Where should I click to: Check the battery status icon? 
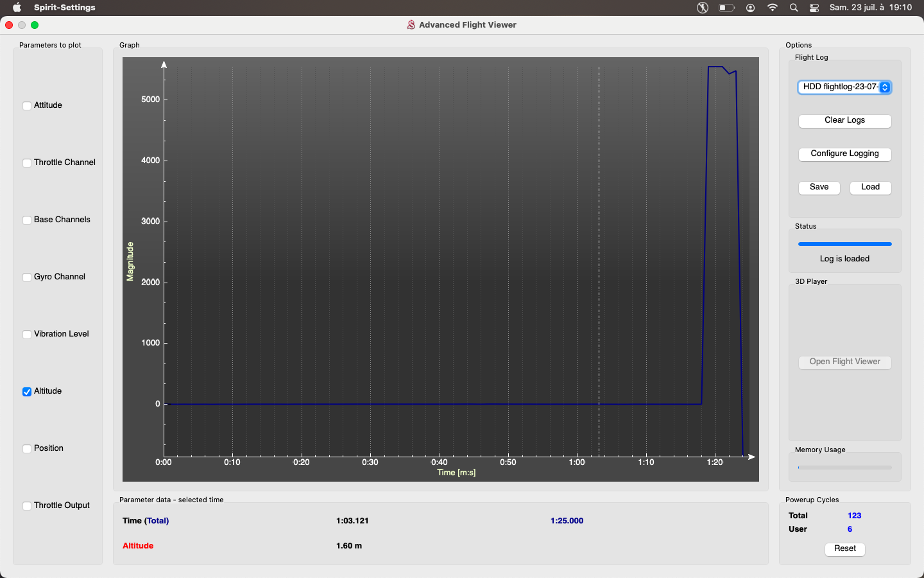(x=726, y=8)
